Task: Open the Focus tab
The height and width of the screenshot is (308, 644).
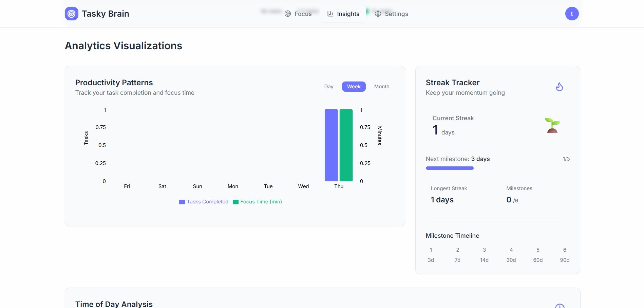Action: tap(298, 14)
